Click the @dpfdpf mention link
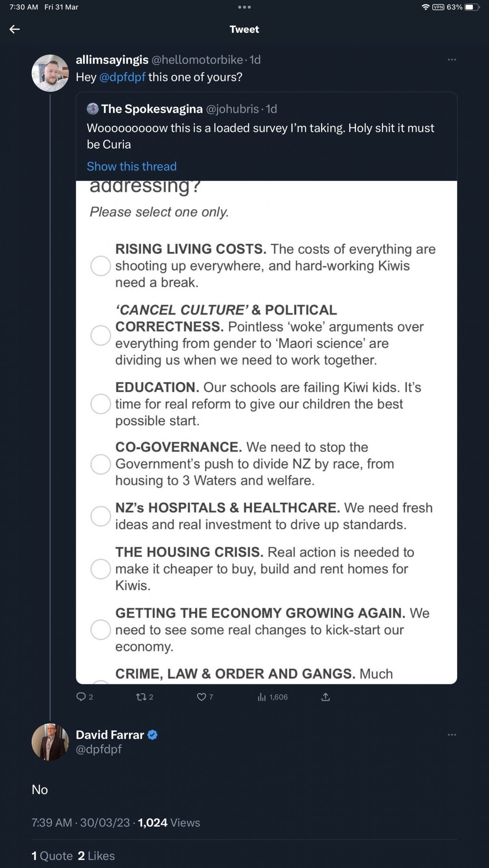489x868 pixels. [122, 77]
